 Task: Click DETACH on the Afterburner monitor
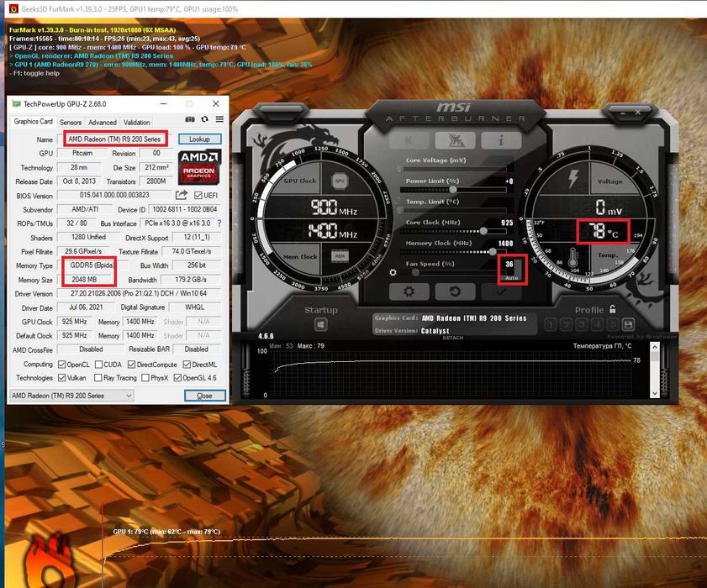tap(452, 338)
